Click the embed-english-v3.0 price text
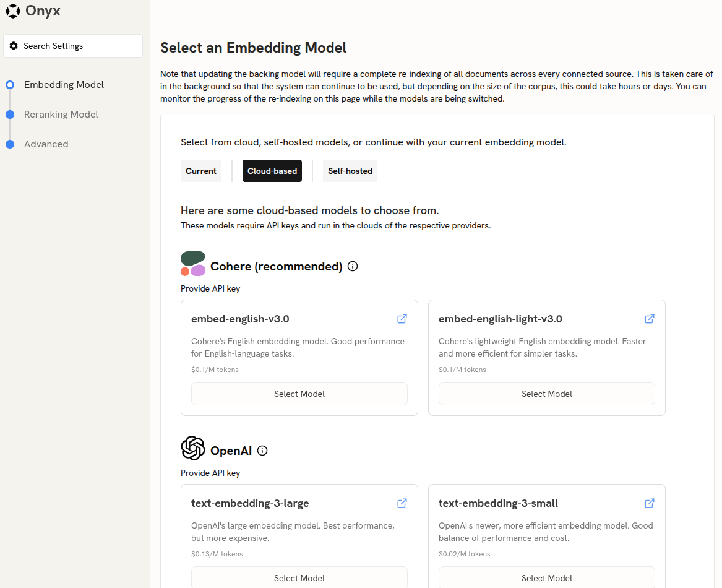 click(215, 370)
